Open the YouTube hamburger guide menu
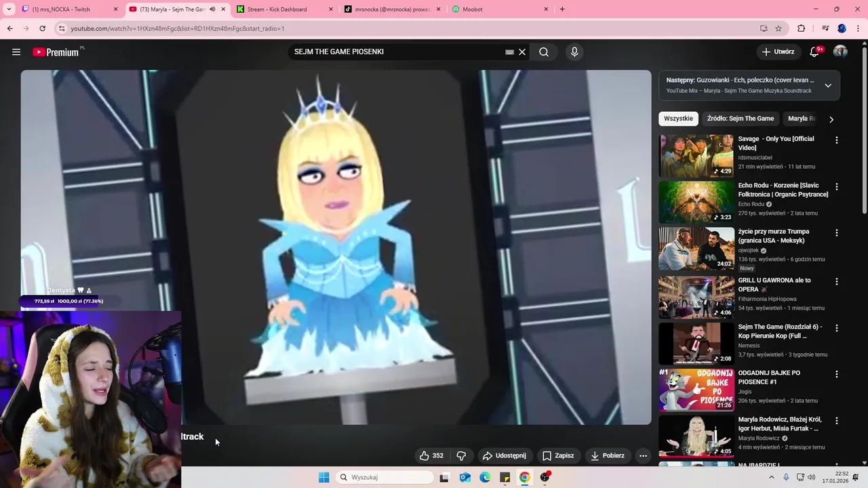868x488 pixels. point(16,52)
